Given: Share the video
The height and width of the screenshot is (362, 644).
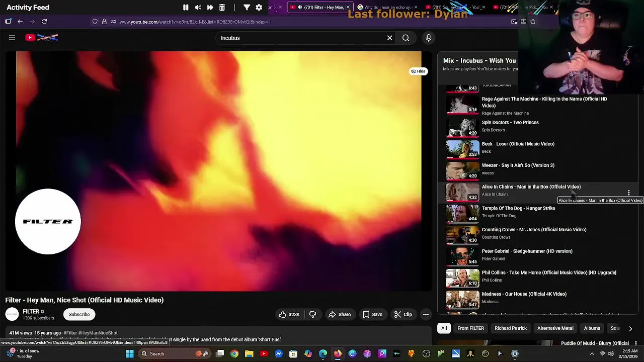Looking at the screenshot, I should [x=340, y=314].
